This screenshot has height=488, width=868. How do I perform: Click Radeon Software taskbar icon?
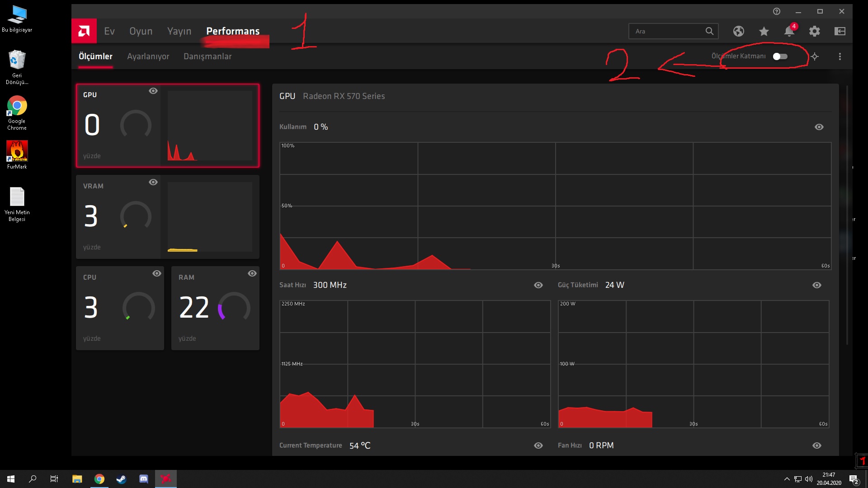tap(166, 479)
